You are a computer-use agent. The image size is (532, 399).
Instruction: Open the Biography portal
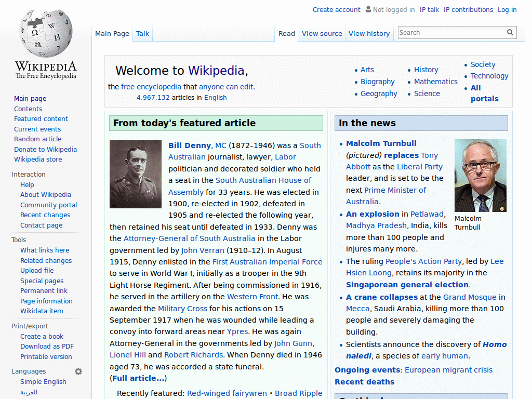(x=378, y=82)
